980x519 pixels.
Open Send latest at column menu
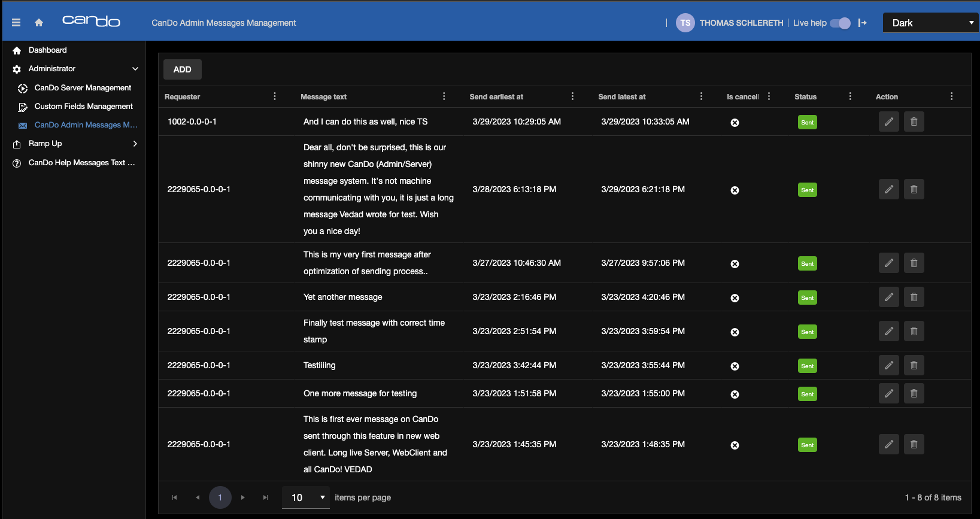click(x=701, y=96)
